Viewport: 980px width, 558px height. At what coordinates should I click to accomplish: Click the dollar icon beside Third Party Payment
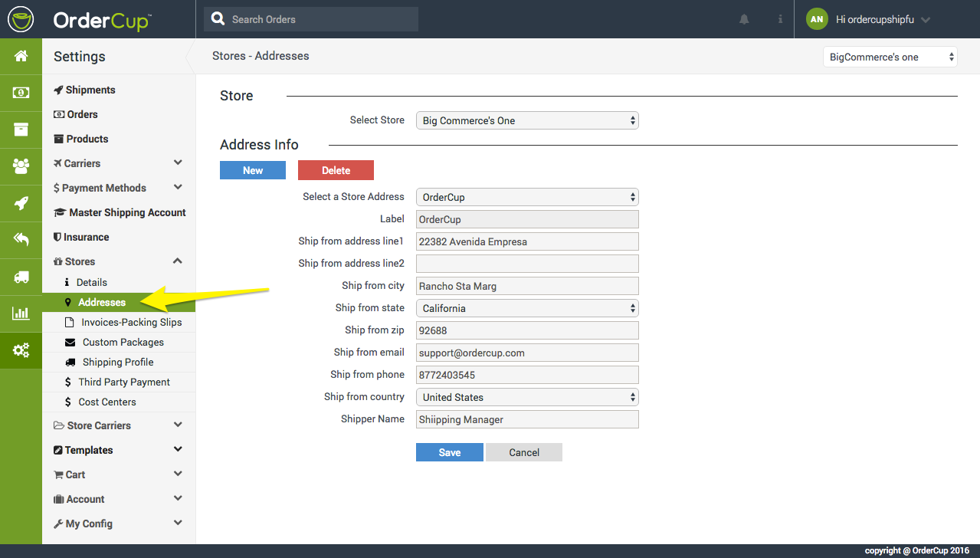coord(68,382)
